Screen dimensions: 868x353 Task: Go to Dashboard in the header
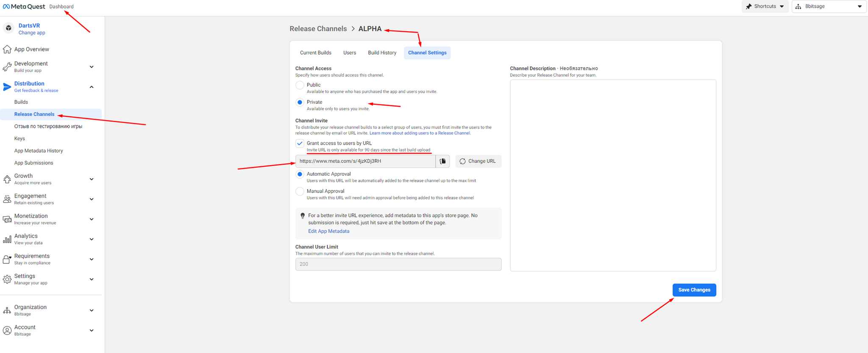pyautogui.click(x=61, y=6)
